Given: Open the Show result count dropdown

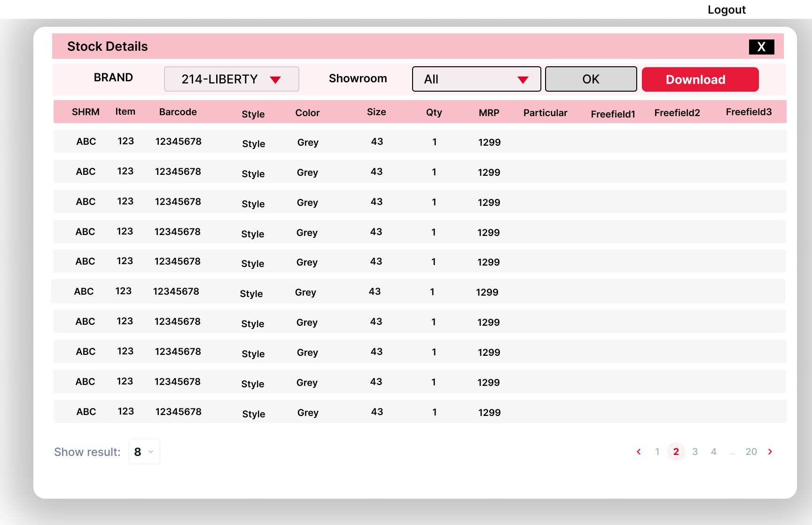Looking at the screenshot, I should click(x=144, y=452).
